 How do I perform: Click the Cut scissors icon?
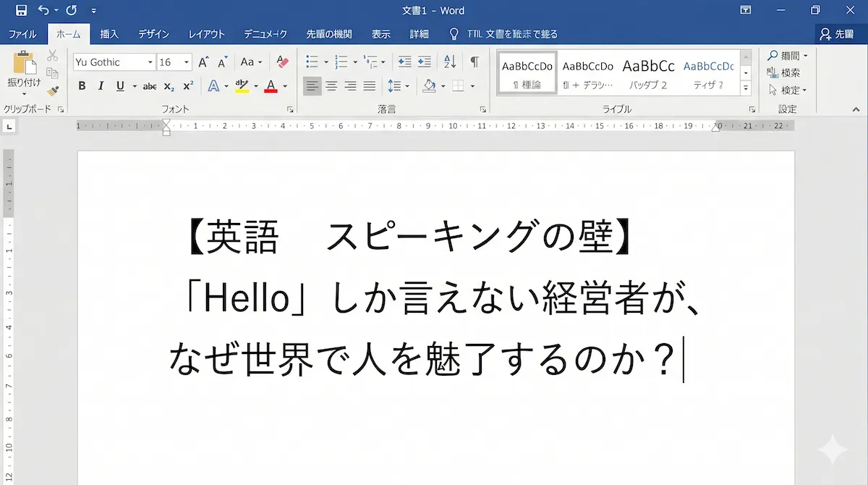53,56
